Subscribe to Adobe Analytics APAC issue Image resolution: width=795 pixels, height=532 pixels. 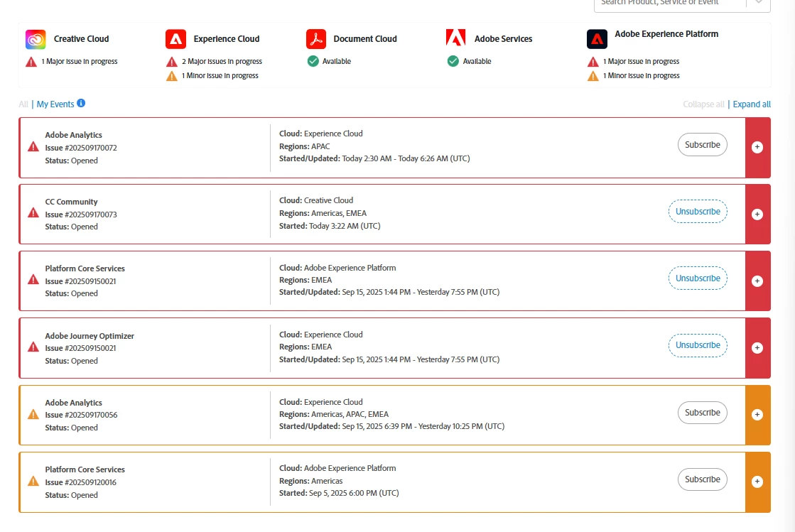point(702,144)
